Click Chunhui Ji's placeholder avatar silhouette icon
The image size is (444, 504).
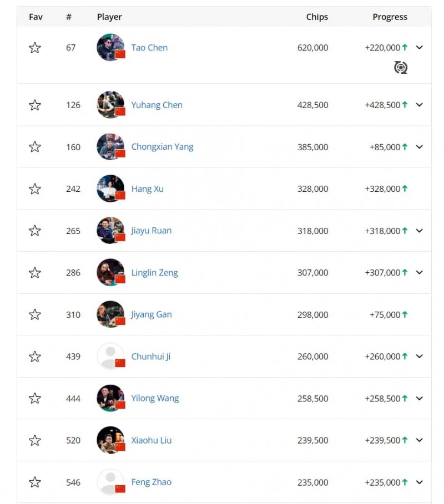pos(110,357)
